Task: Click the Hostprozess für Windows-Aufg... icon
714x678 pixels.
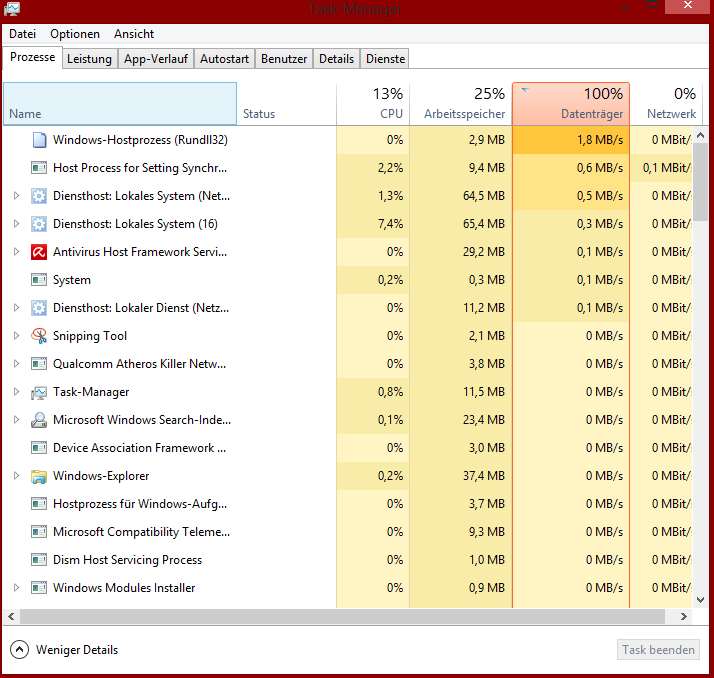Action: pos(39,504)
